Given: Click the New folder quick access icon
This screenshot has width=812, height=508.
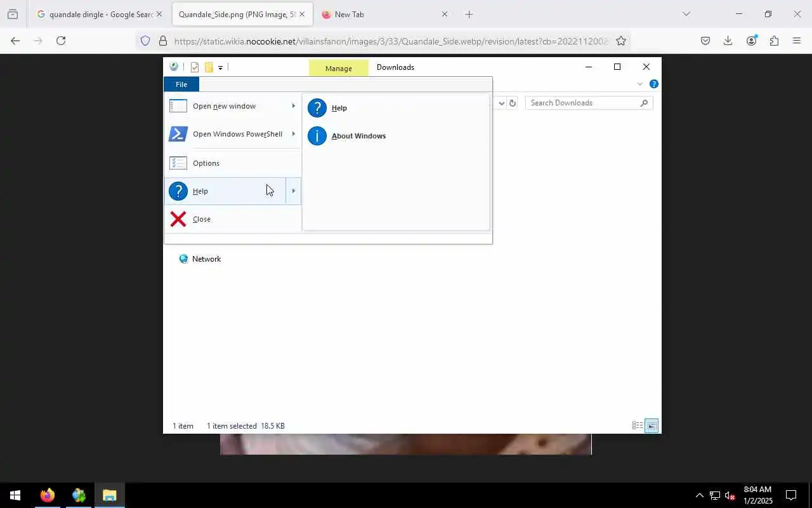Looking at the screenshot, I should [x=209, y=67].
